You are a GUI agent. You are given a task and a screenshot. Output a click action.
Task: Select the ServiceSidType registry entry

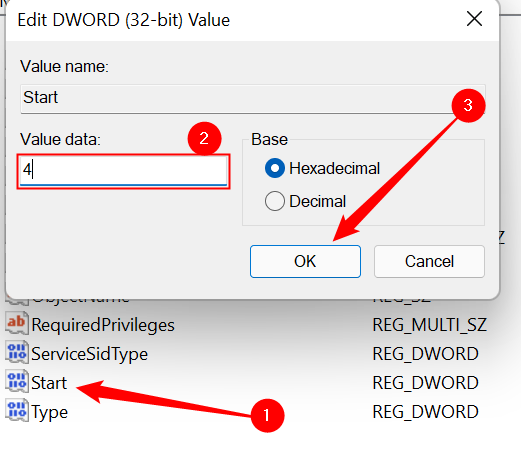tap(89, 354)
